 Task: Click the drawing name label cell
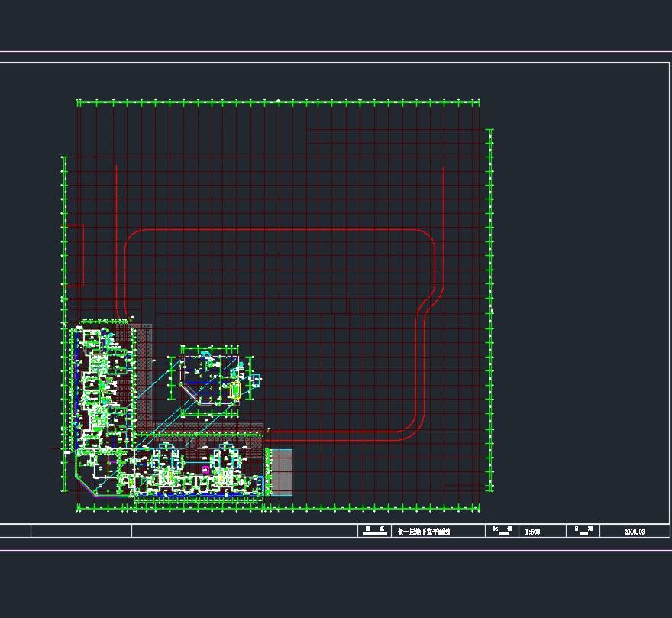pyautogui.click(x=375, y=531)
